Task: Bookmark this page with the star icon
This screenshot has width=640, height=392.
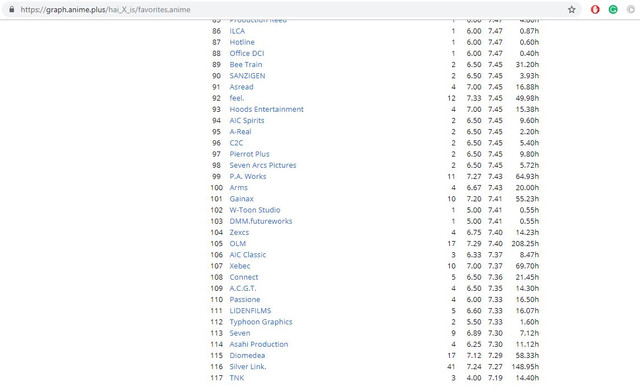Action: [x=571, y=9]
